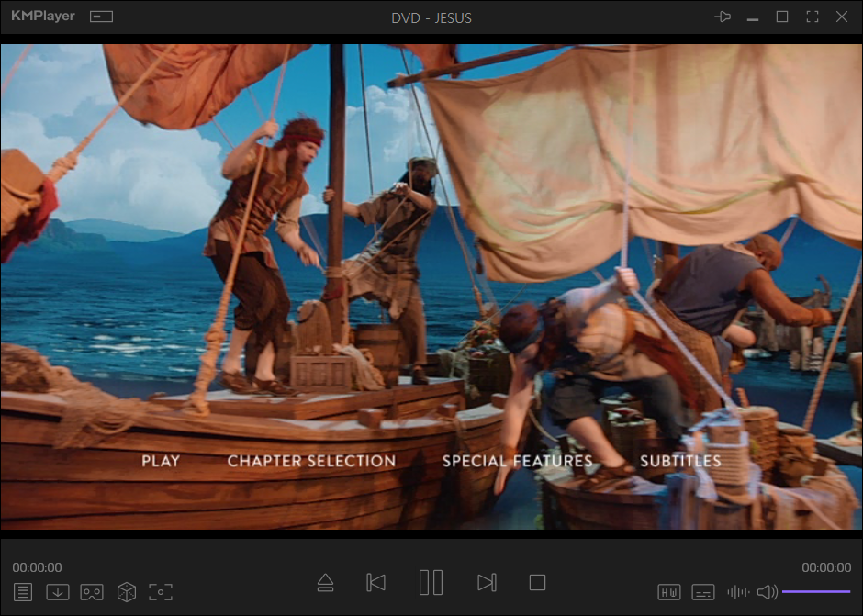Open the audio equalizer waveform icon
This screenshot has width=863, height=616.
click(x=738, y=592)
